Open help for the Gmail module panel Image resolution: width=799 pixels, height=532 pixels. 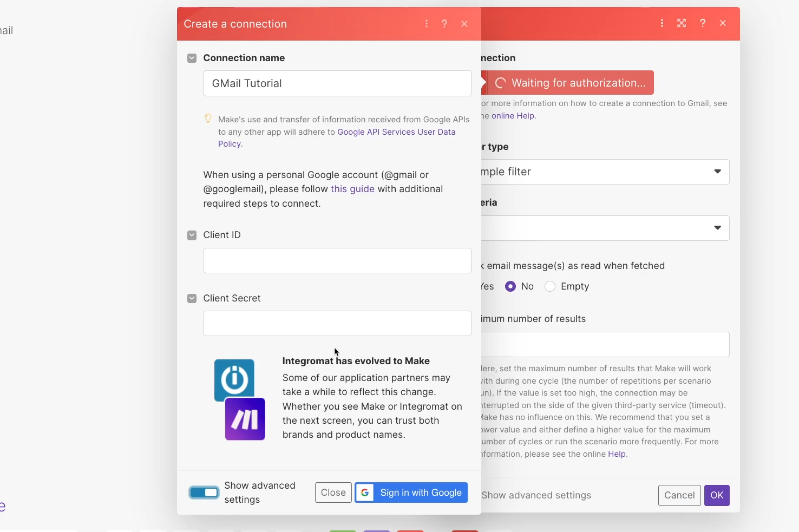pyautogui.click(x=703, y=23)
